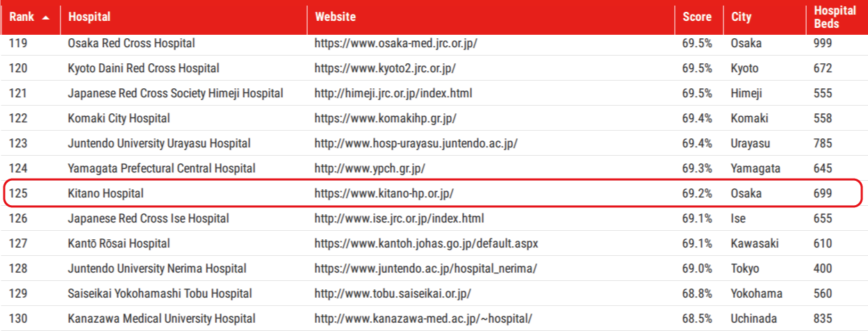Click rank number 128
This screenshot has width=868, height=331.
17,268
